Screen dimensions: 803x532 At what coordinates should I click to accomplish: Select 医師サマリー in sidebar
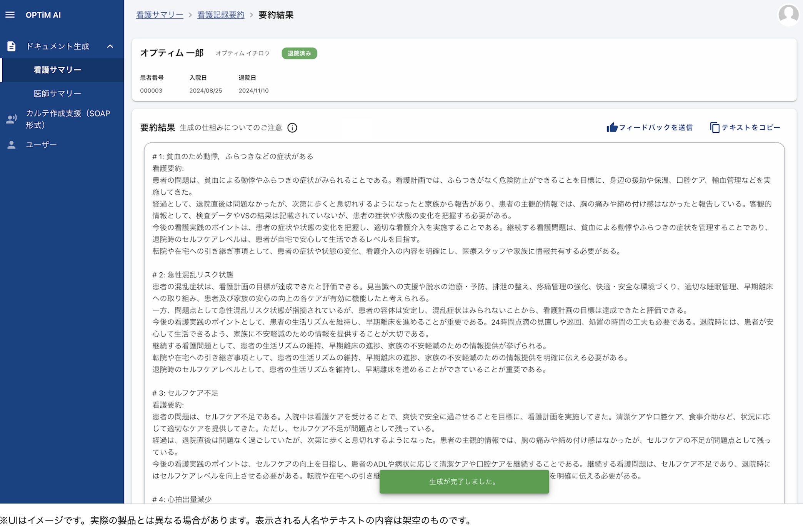tap(57, 93)
